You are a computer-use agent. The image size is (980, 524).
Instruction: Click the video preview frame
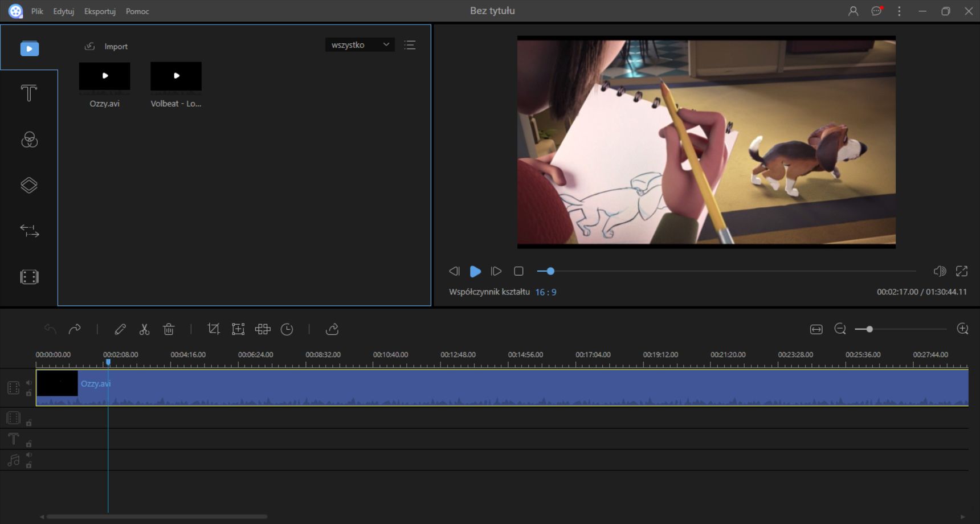pyautogui.click(x=706, y=142)
